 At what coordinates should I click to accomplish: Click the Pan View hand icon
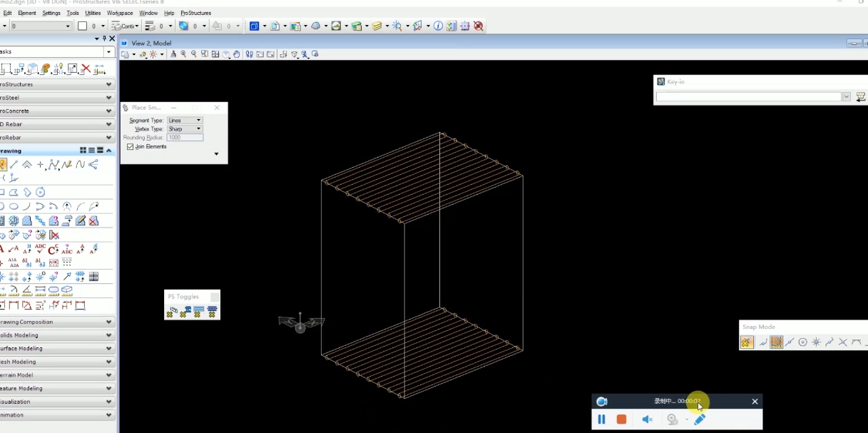pos(237,54)
